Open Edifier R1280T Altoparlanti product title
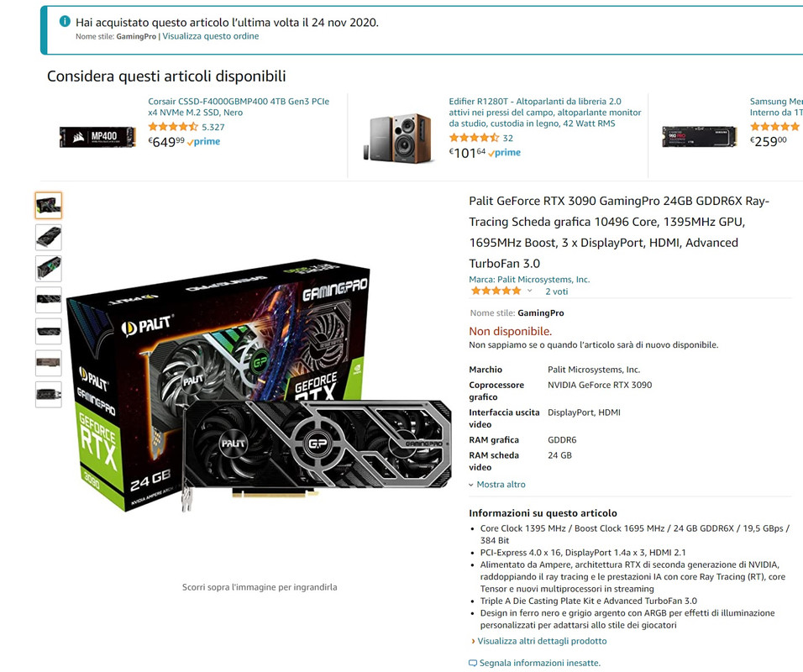The width and height of the screenshot is (803, 672). pos(545,113)
